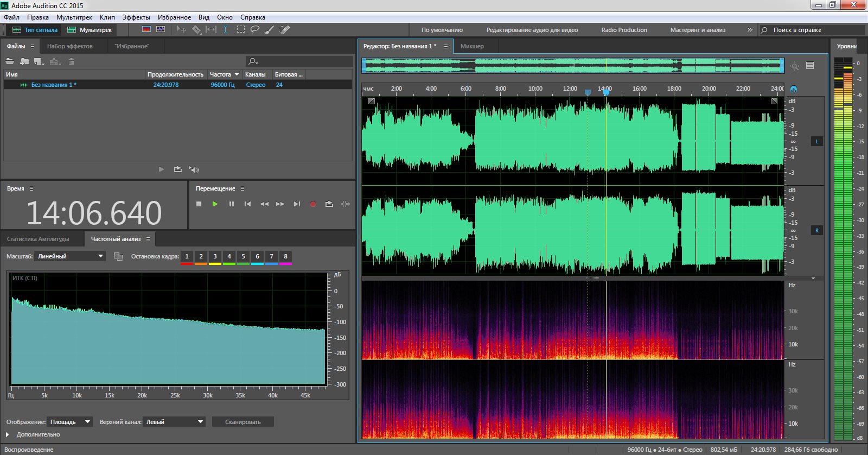Open the Отображение Площадь dropdown

(70, 422)
